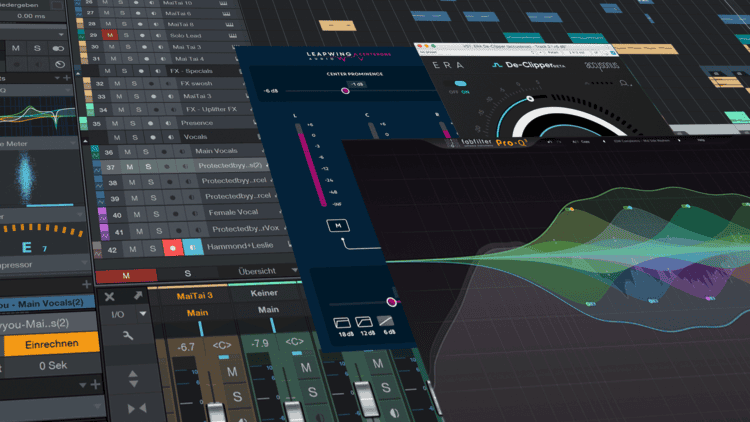Screen dimensions: 750x422
Task: Open Solo Lead instrument keyboard icon
Action: 232,35
